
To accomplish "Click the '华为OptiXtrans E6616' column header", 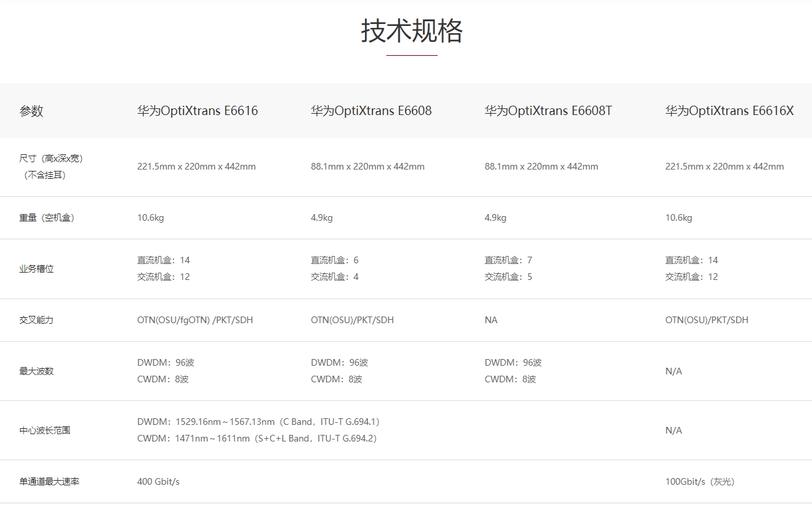I will 198,111.
